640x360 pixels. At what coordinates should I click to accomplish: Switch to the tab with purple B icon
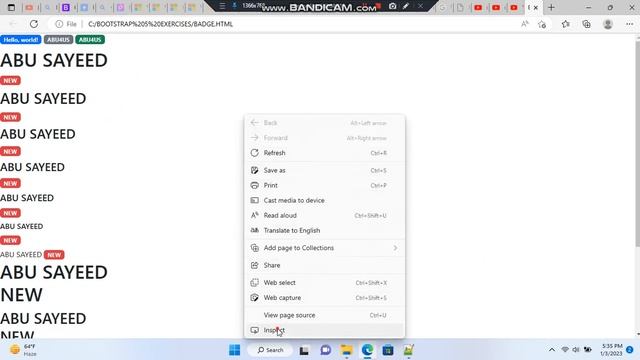[66, 7]
